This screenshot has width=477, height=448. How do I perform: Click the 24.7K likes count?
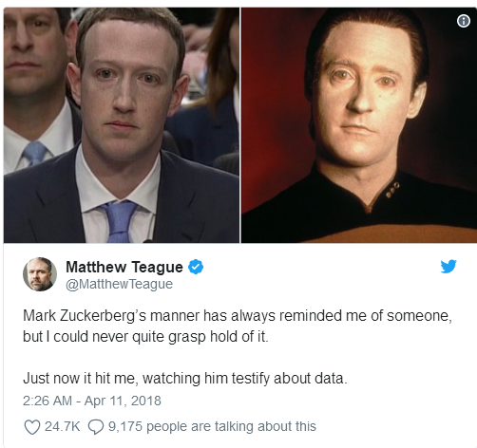click(x=62, y=426)
